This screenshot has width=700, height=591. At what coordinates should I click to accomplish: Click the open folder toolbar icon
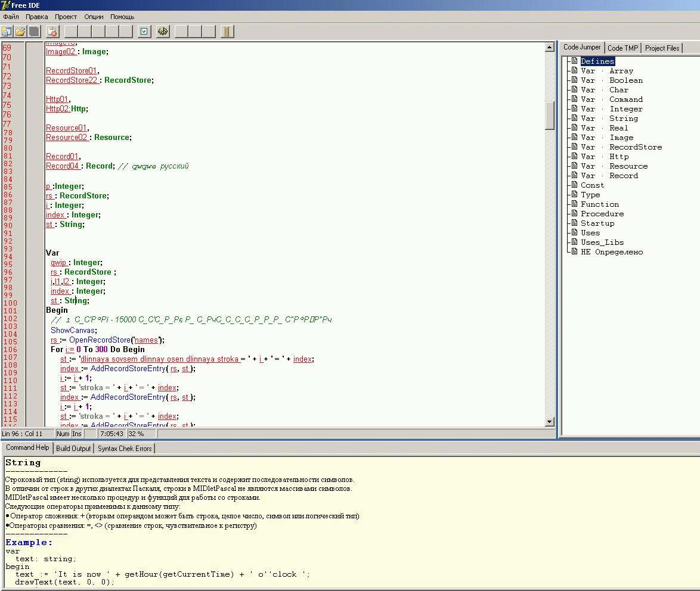pyautogui.click(x=20, y=32)
